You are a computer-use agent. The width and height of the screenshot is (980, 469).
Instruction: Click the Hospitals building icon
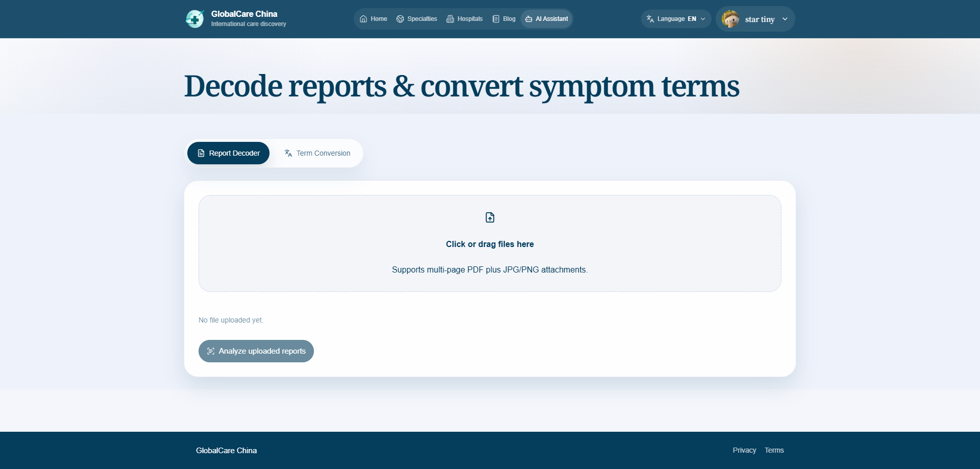pos(450,19)
